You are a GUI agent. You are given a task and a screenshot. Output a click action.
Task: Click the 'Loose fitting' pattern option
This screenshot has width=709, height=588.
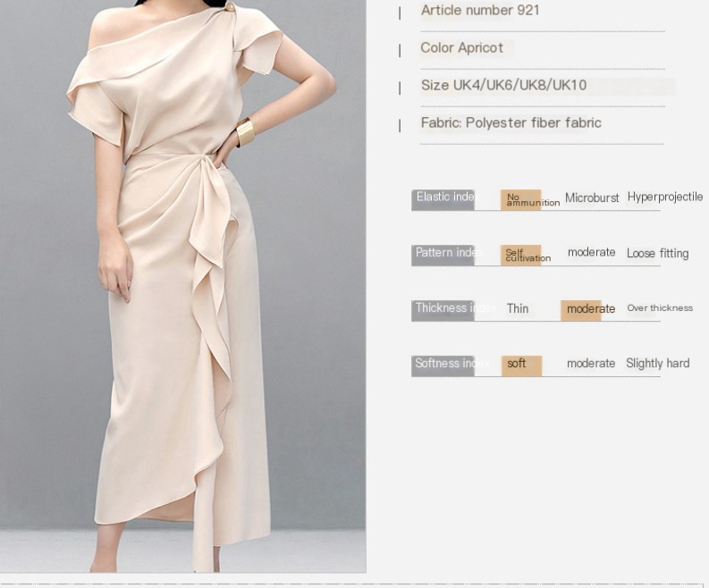(x=657, y=253)
